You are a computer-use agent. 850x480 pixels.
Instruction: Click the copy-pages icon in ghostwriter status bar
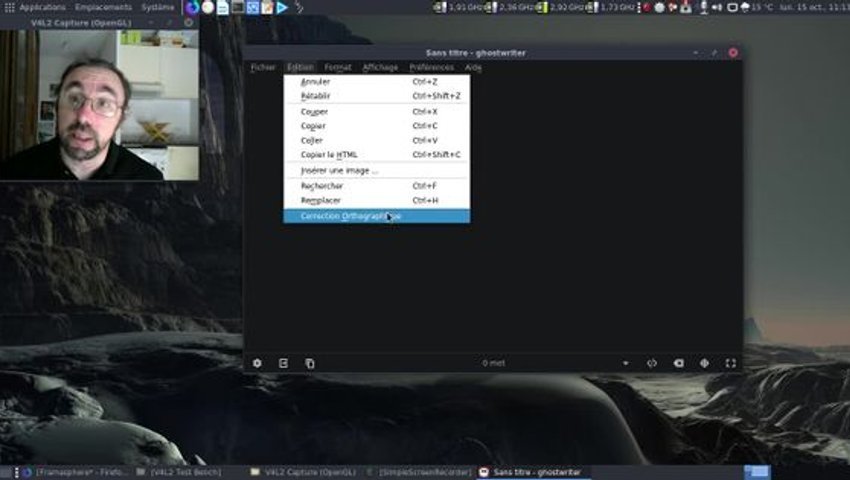(310, 363)
